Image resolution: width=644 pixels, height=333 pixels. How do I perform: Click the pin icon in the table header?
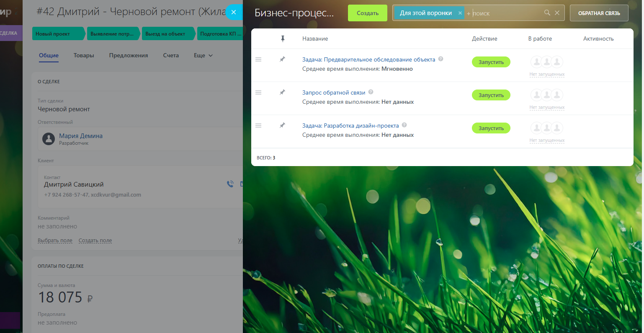(283, 38)
